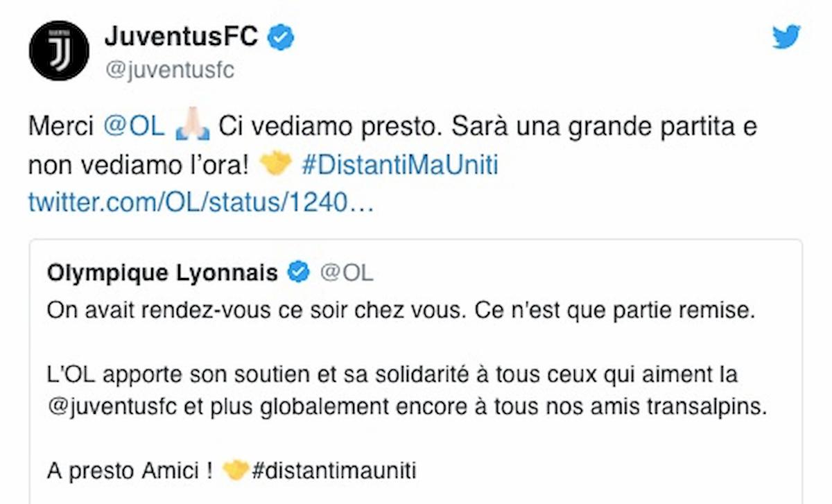Click the folded hands emoji in the tweet

(x=191, y=125)
